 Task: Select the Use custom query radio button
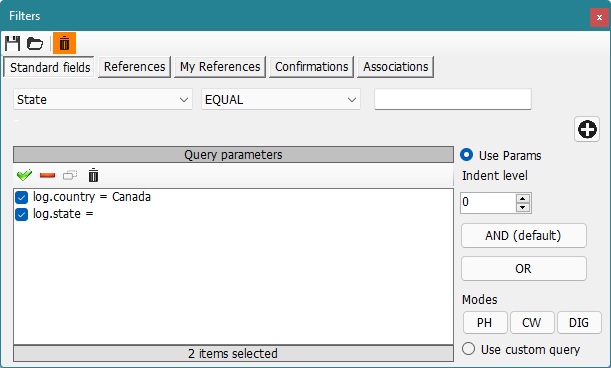(468, 349)
